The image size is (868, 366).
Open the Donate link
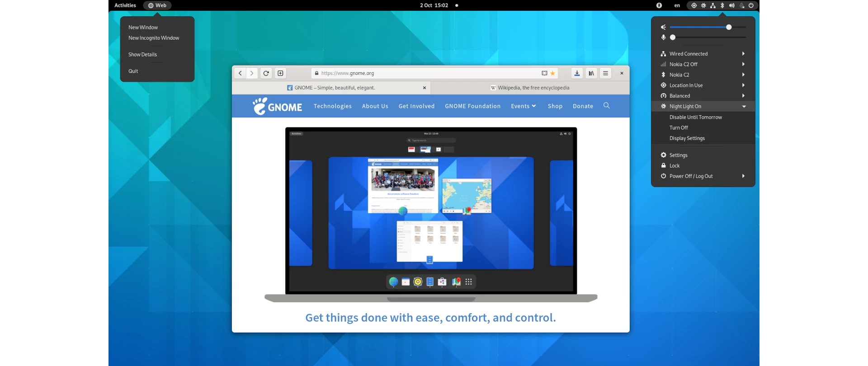[583, 106]
